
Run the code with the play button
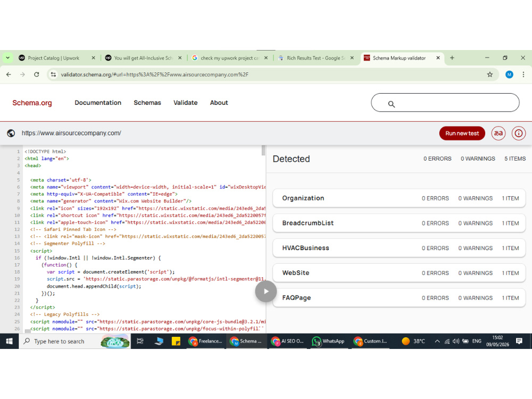tap(266, 291)
